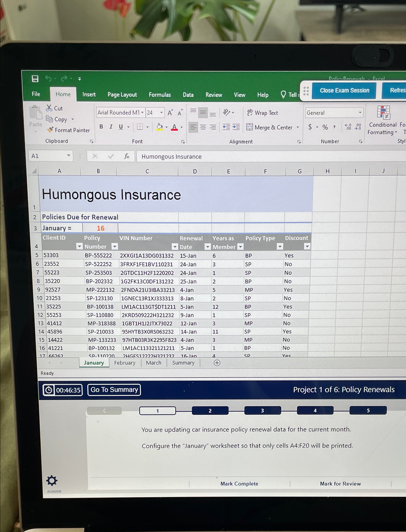Increase the cell indent
The width and height of the screenshot is (406, 532).
[236, 127]
